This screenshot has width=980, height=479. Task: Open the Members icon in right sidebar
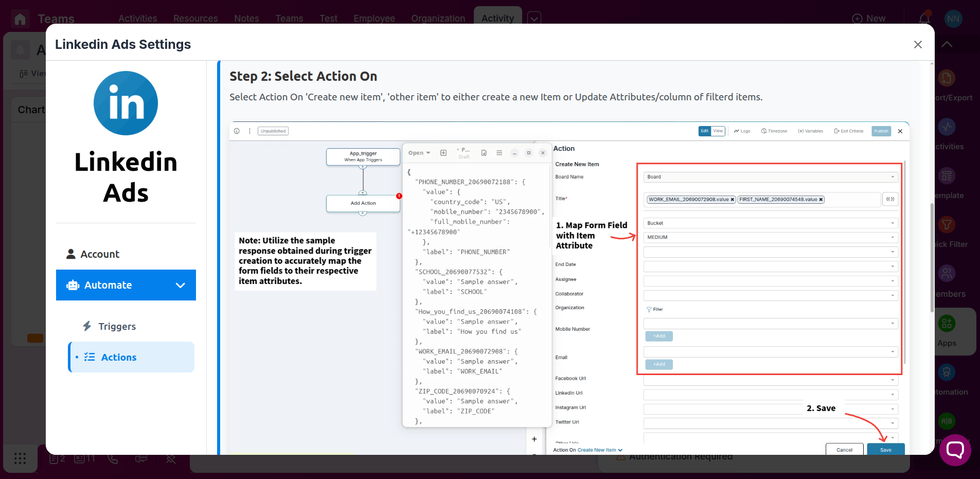pyautogui.click(x=947, y=274)
